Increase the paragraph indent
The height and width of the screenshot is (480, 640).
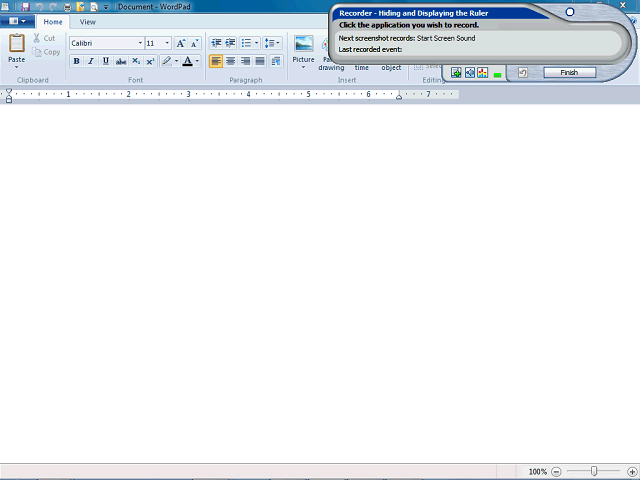tap(230, 43)
